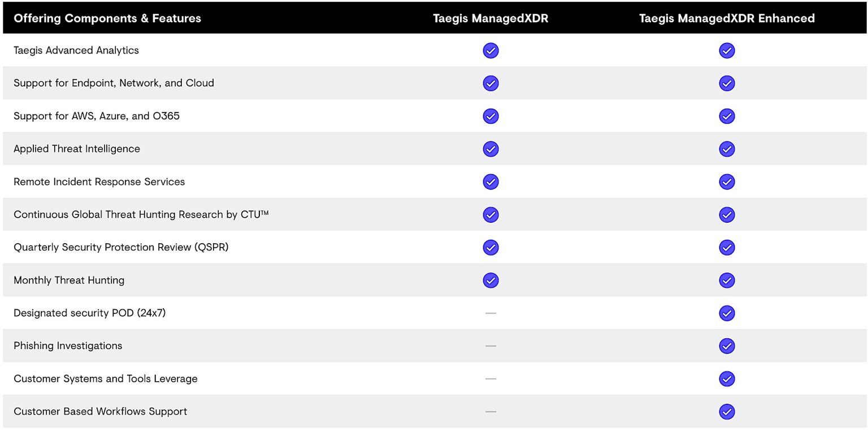Select Remote Incident Response Services checkmark
The height and width of the screenshot is (432, 868).
pyautogui.click(x=491, y=182)
